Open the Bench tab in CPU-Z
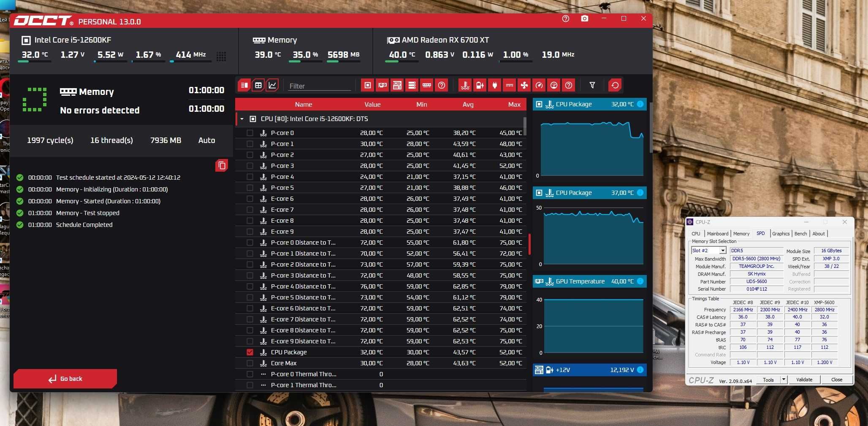Screen dimensions: 868x426 point(800,234)
